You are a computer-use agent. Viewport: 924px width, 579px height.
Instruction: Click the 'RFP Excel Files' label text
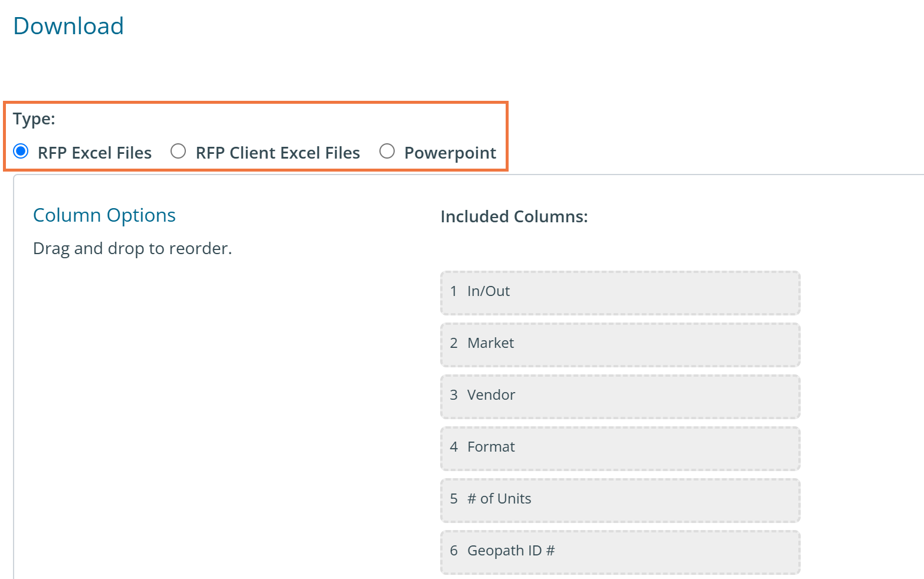coord(94,153)
